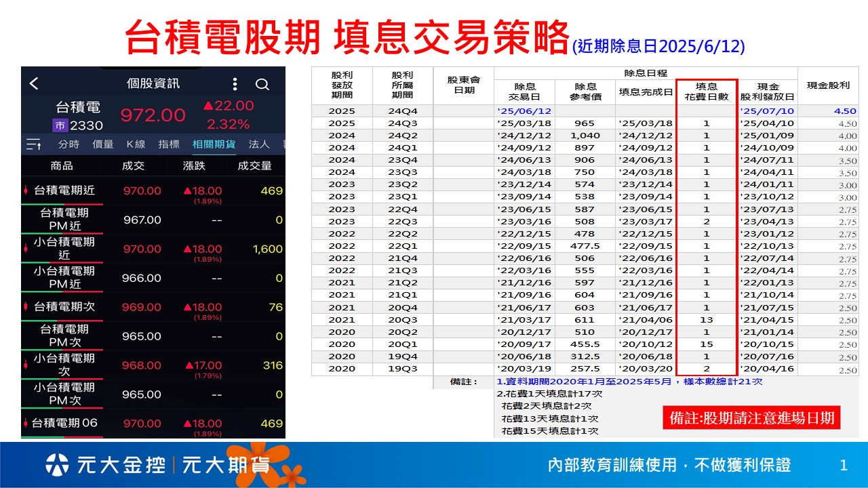Viewport: 868px width, 488px height.
Task: Click the 漲跌 column header
Action: tap(194, 166)
